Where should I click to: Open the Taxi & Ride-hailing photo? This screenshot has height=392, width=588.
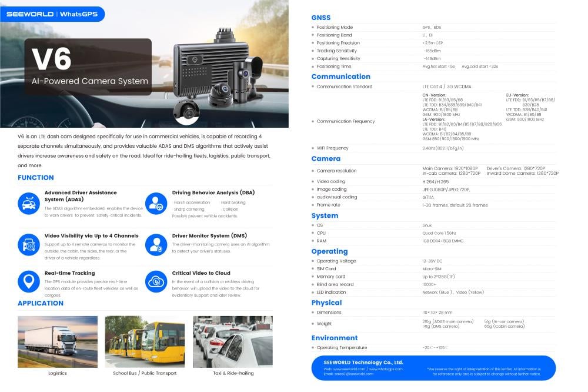pos(232,342)
